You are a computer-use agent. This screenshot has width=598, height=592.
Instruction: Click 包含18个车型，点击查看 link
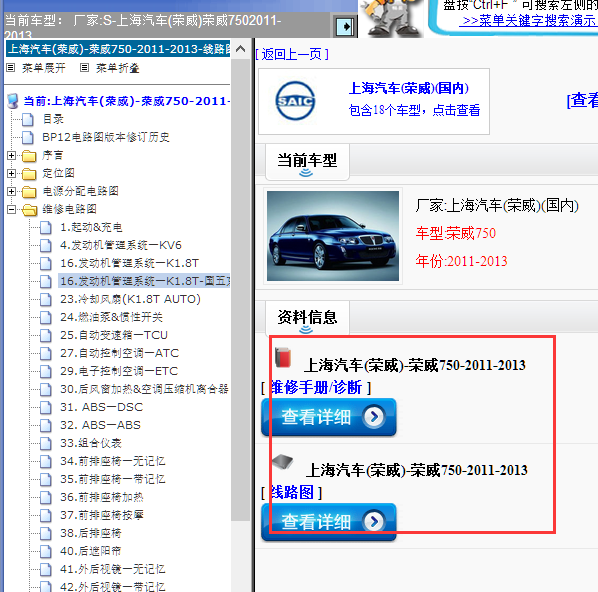coord(414,110)
